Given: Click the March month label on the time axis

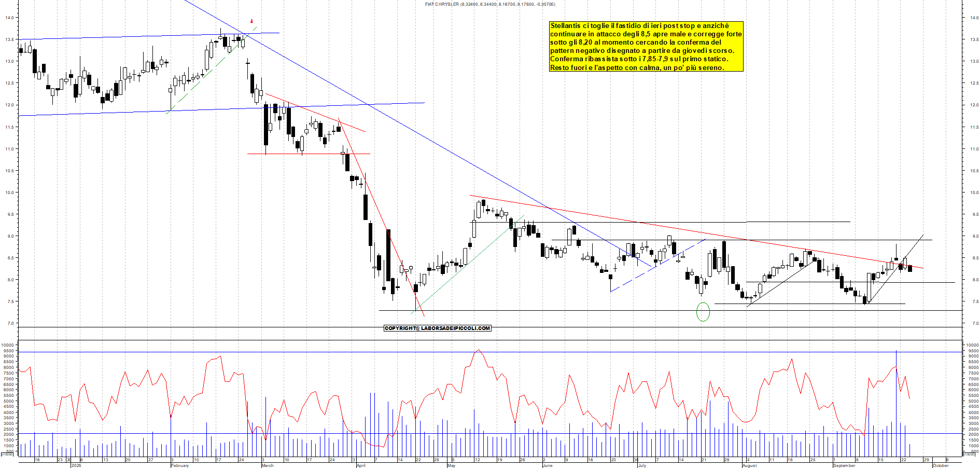Looking at the screenshot, I should [x=268, y=465].
